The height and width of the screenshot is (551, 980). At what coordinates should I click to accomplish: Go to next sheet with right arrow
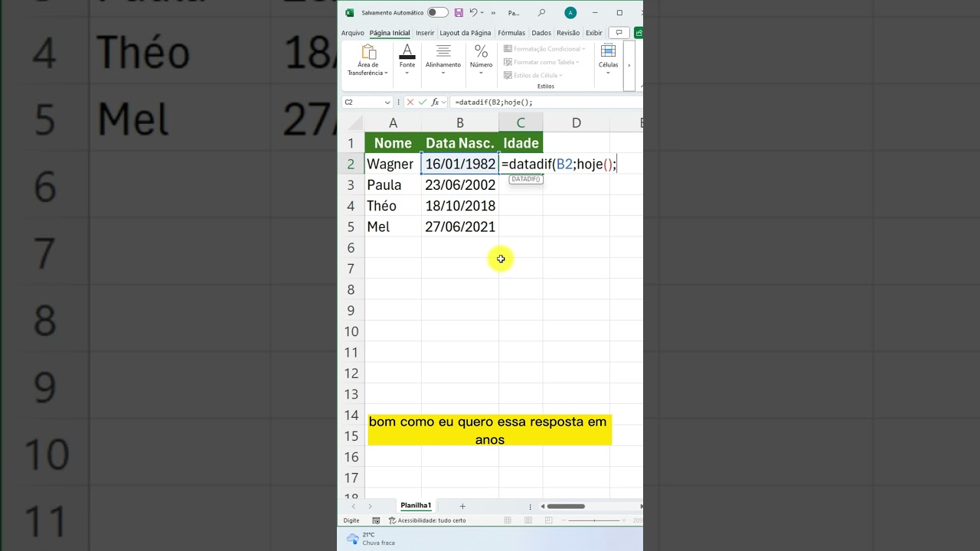pos(370,507)
